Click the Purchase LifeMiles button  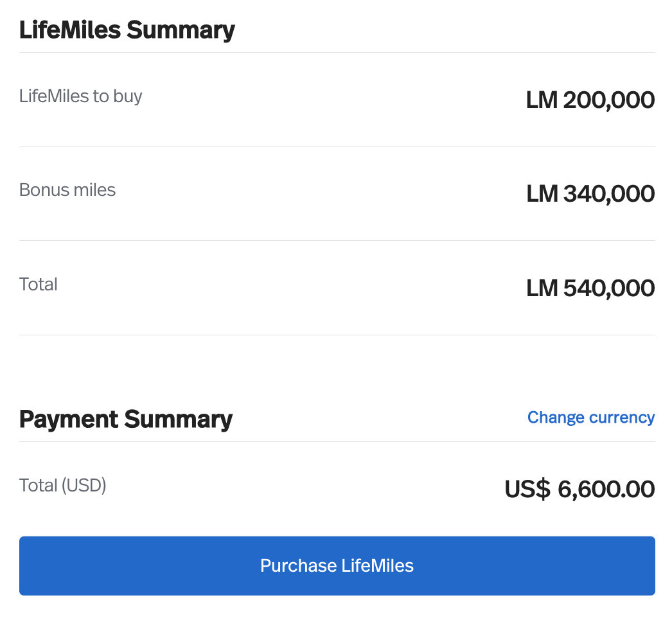(337, 566)
